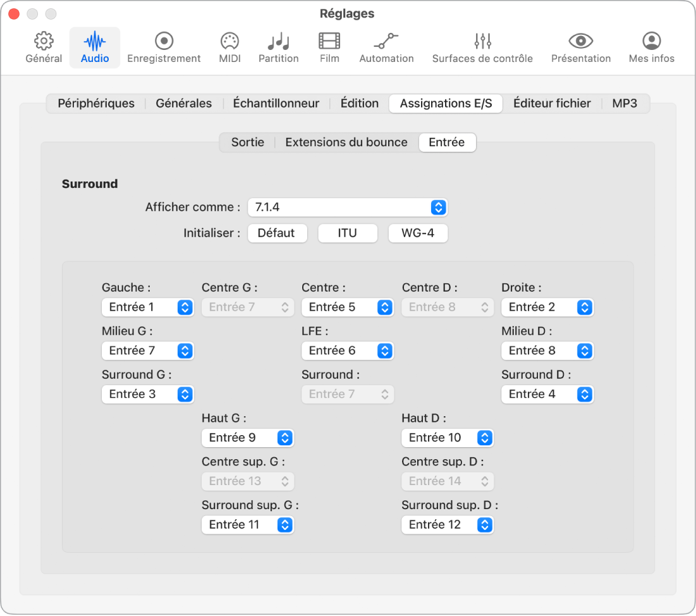Select the Enregistrement record icon
This screenshot has width=696, height=616.
tap(164, 42)
